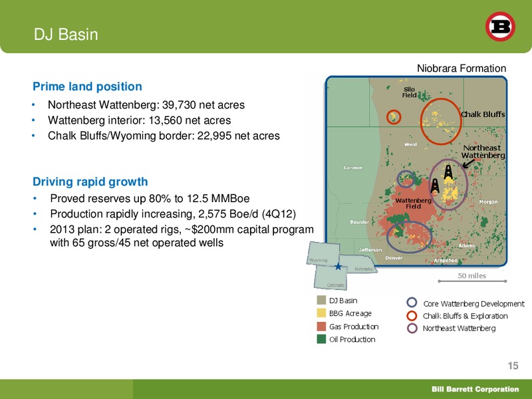Click the lower oil rig icon on the map
Viewport: 532px width, 399px height.
click(x=435, y=186)
